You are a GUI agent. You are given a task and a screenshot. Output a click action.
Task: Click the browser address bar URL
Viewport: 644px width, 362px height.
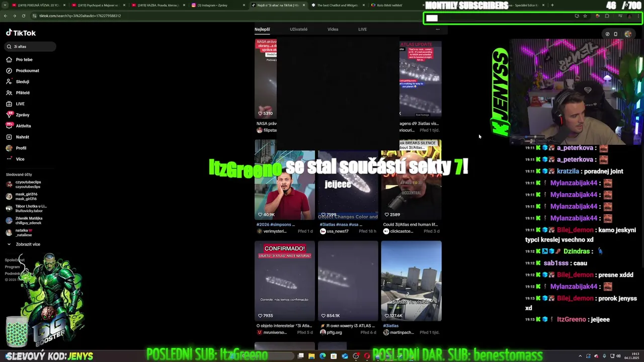point(80,16)
